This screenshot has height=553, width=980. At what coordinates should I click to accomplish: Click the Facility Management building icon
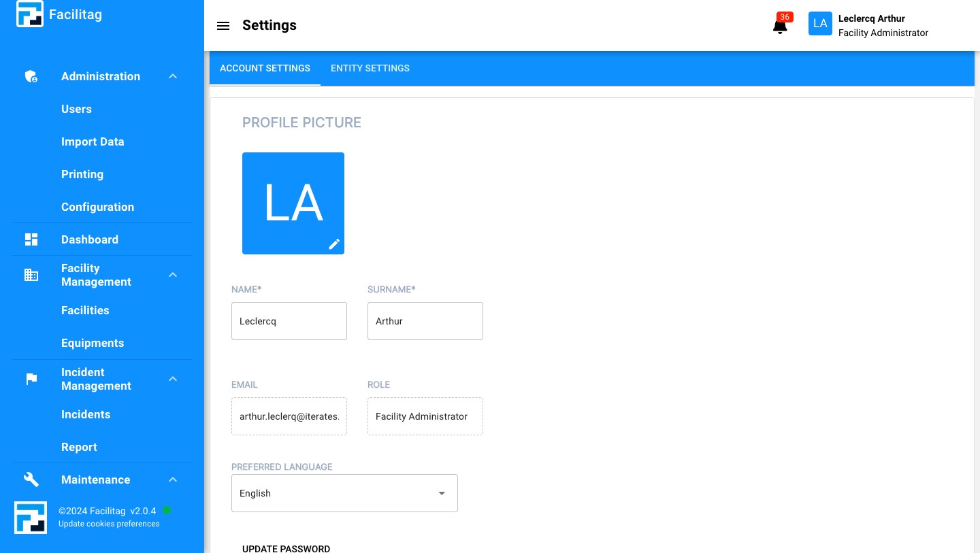click(31, 275)
